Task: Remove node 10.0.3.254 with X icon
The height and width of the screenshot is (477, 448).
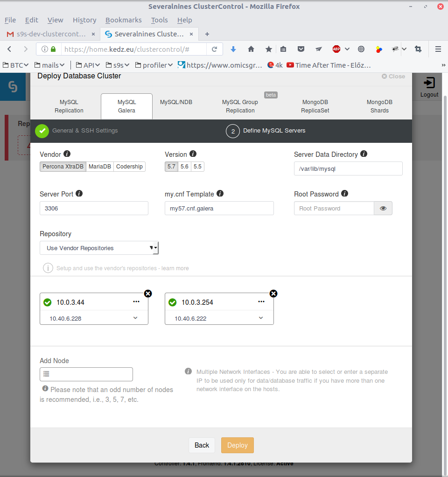Action: (273, 294)
